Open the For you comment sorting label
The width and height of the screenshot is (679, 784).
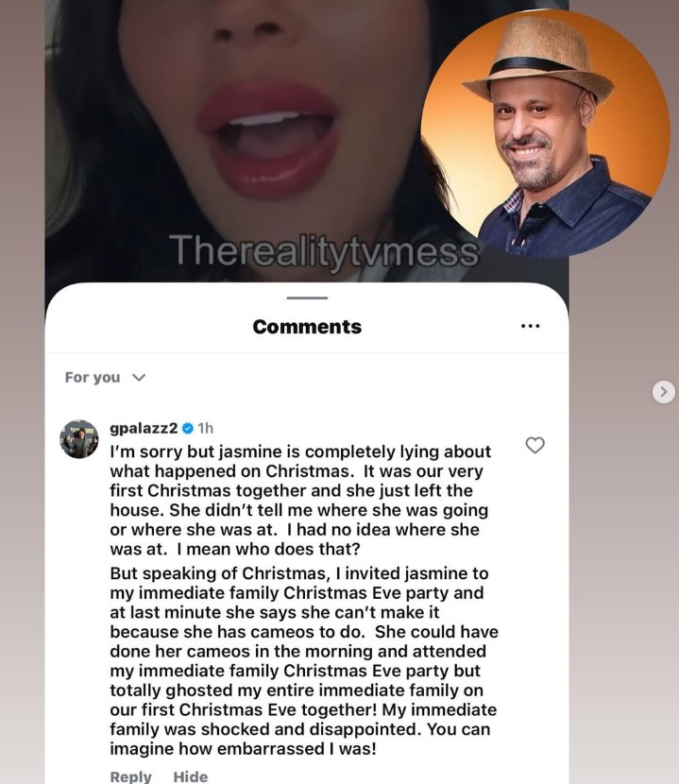click(x=93, y=378)
